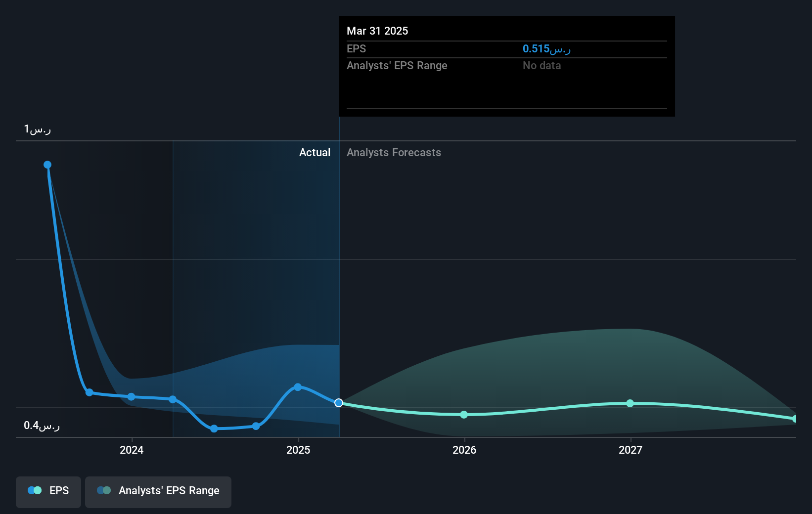This screenshot has width=812, height=514.
Task: Click the first EPS point mid-2023
Action: [x=47, y=165]
